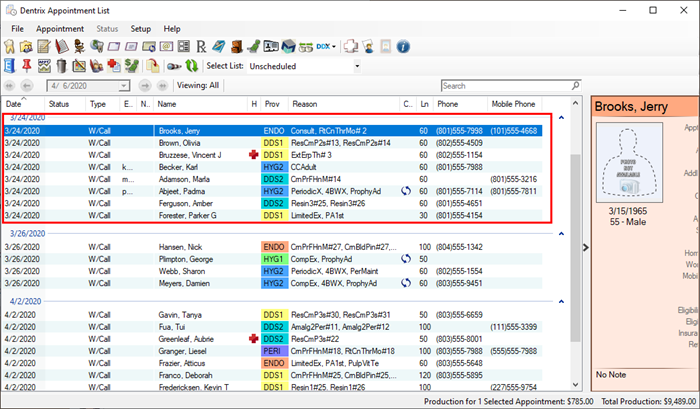Click continuing care icon for Plimpton, George
Image resolution: width=700 pixels, height=409 pixels.
tap(405, 259)
